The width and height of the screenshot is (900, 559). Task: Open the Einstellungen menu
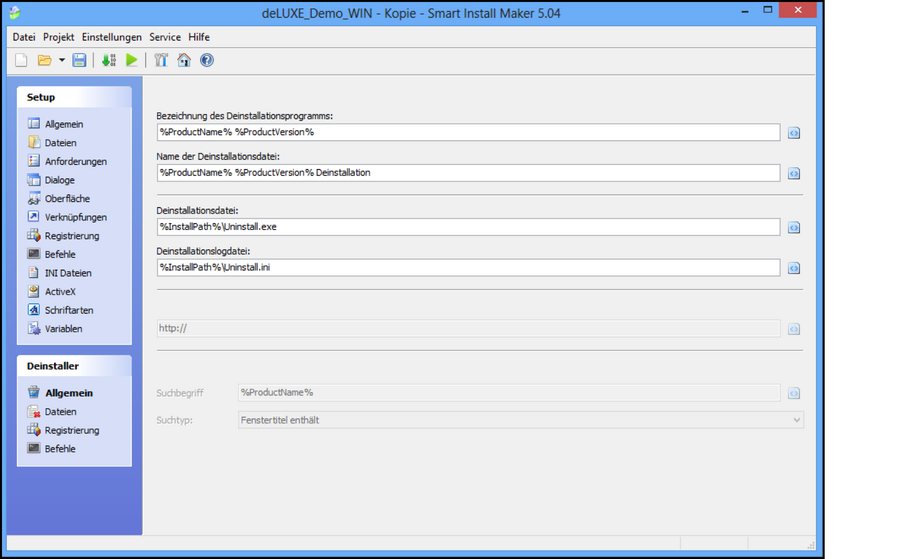(x=111, y=37)
